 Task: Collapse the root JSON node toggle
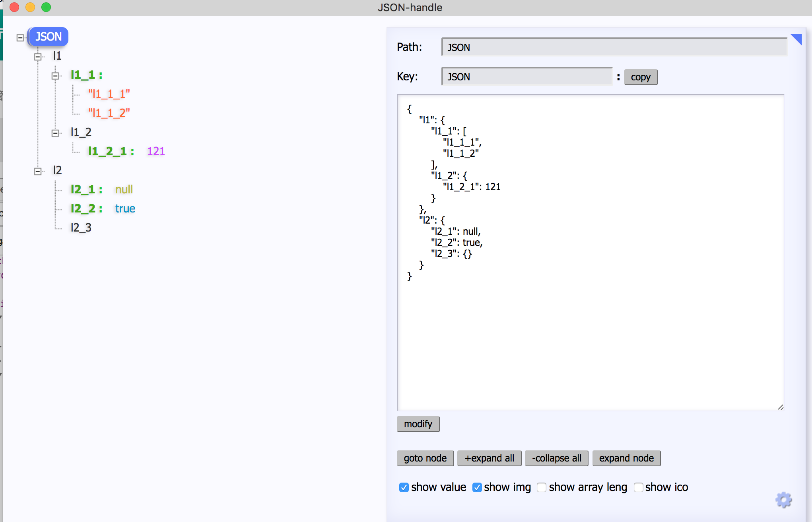click(x=20, y=38)
